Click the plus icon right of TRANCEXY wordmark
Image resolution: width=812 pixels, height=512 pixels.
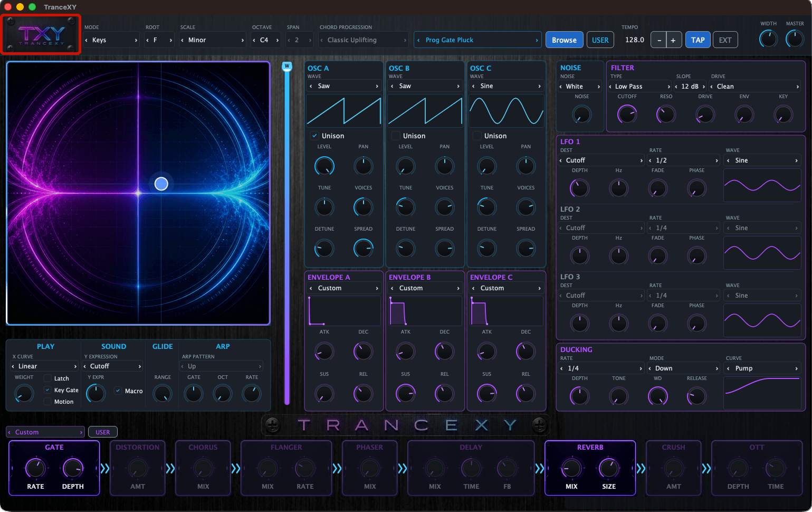[539, 424]
